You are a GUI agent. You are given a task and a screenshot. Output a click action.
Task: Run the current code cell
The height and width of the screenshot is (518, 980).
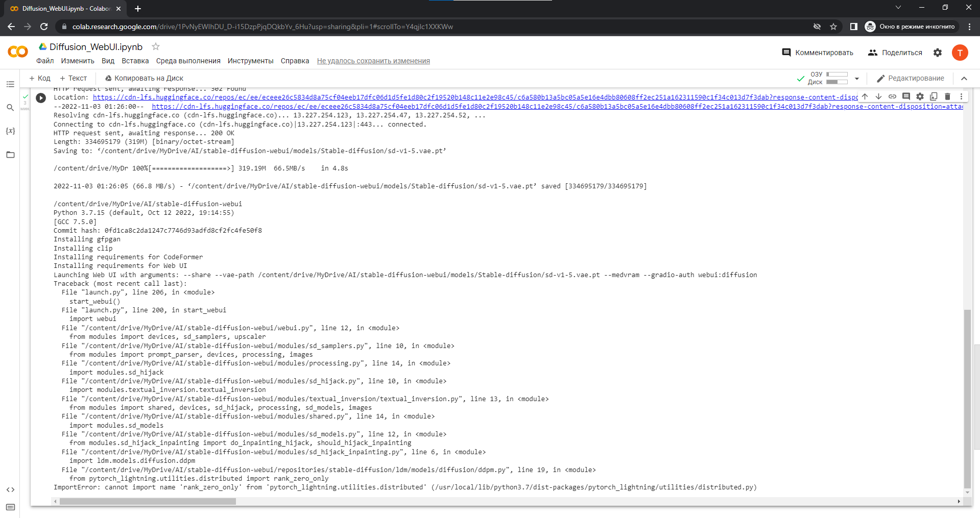pos(41,98)
